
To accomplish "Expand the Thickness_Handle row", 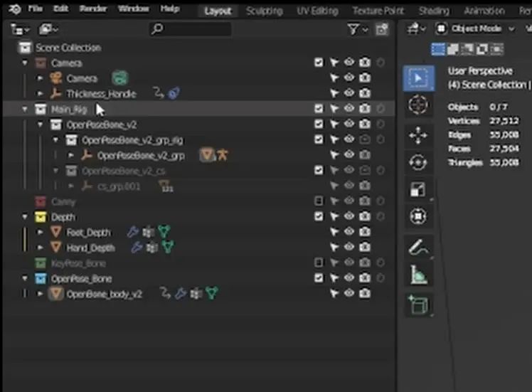I will (40, 94).
